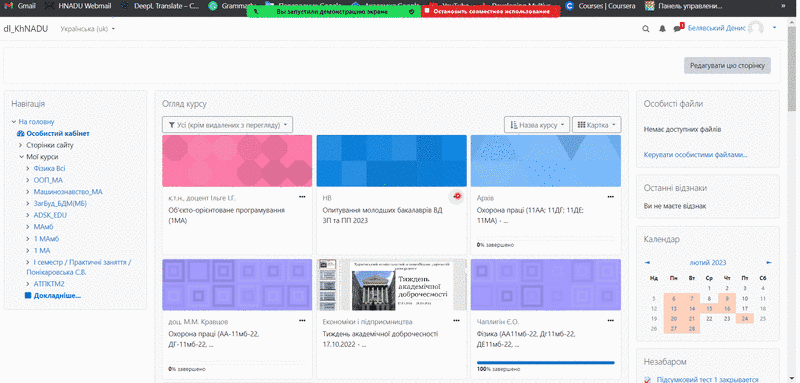This screenshot has width=800, height=383.
Task: Stop screen sharing with red Остановить button
Action: coord(490,11)
